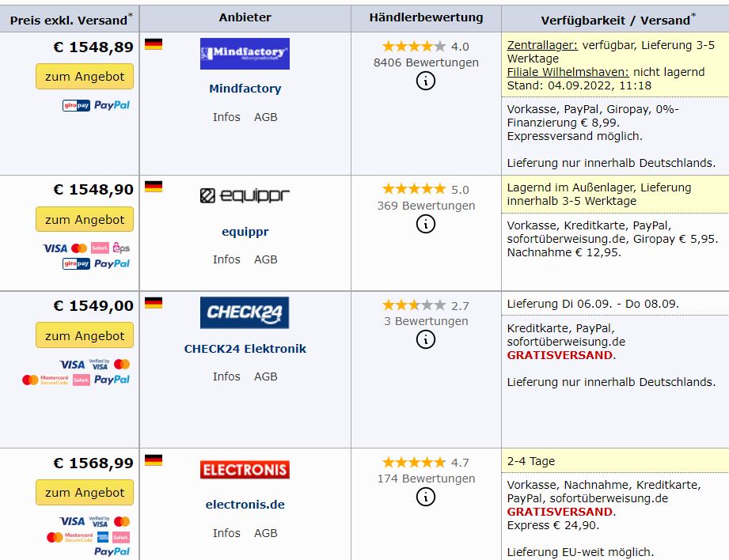This screenshot has width=729, height=560.
Task: Click the CHECK24 shop logo
Action: (245, 312)
